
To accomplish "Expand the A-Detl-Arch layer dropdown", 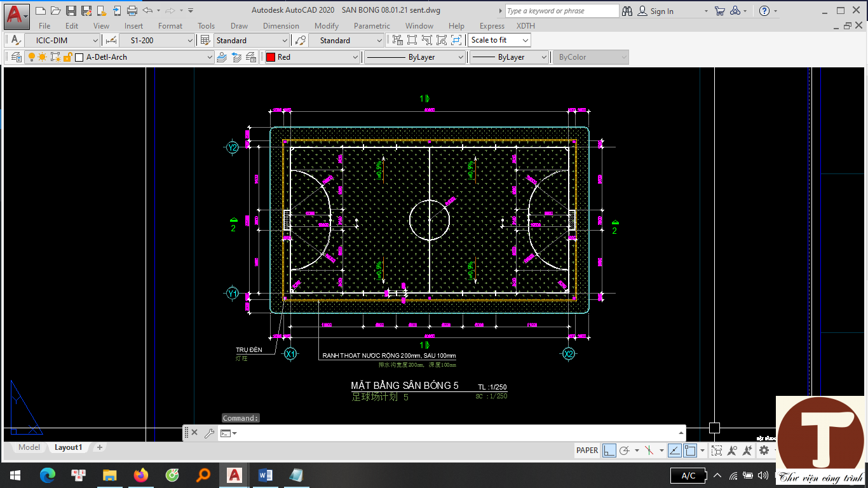I will [x=210, y=57].
